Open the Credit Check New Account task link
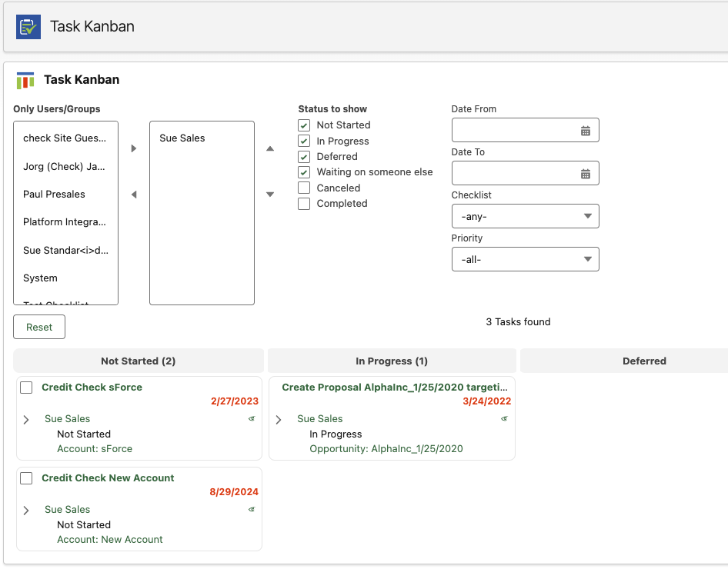Viewport: 728px width, 569px height. pos(108,478)
